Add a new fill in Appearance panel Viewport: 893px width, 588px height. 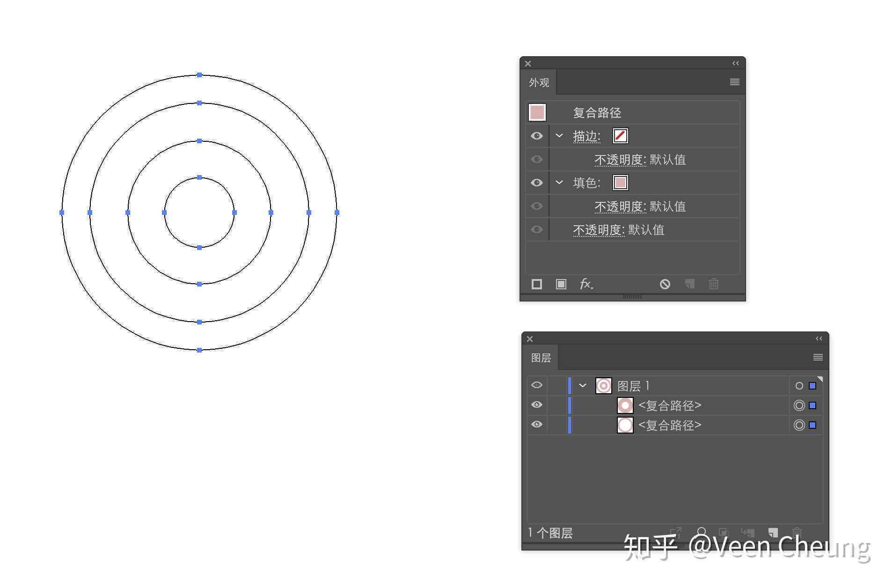point(561,284)
